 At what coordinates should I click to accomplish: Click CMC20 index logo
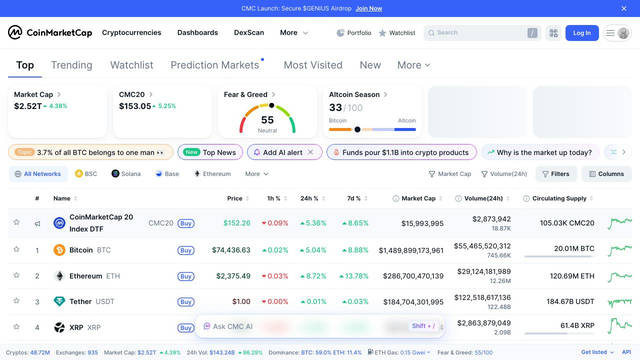[59, 223]
